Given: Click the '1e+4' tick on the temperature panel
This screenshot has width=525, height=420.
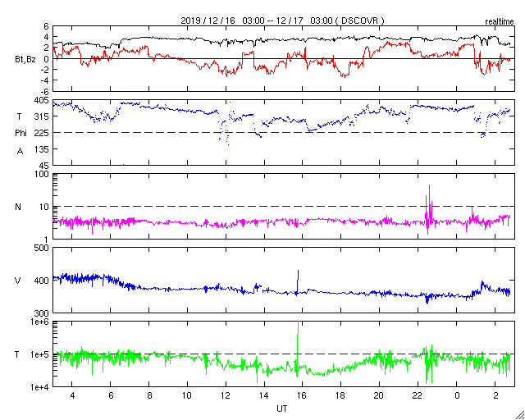Looking at the screenshot, I should point(39,387).
